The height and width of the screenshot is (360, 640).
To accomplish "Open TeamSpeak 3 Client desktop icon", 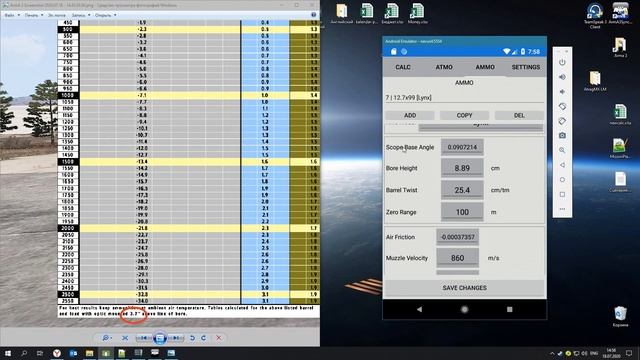I will (595, 16).
